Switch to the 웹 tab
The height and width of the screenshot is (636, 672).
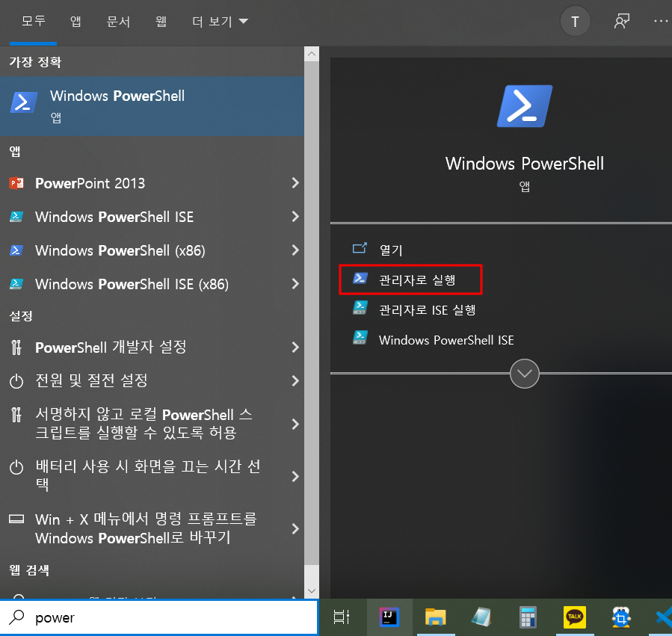[x=161, y=21]
